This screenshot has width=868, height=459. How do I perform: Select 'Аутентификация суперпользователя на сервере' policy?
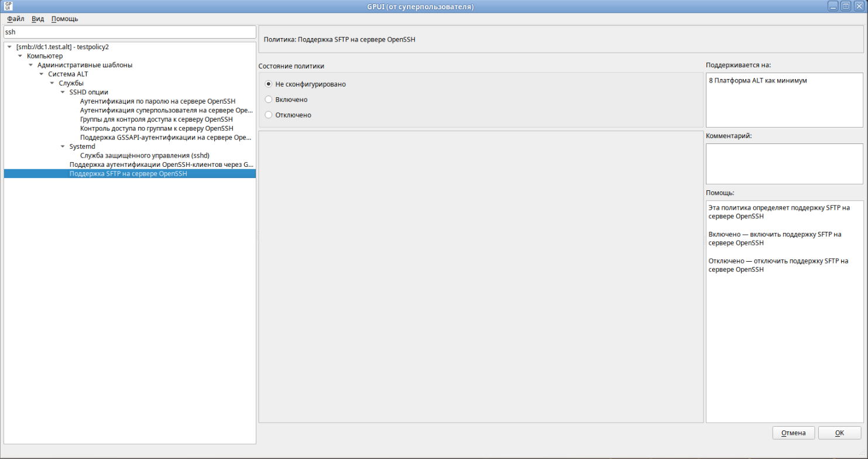click(166, 110)
